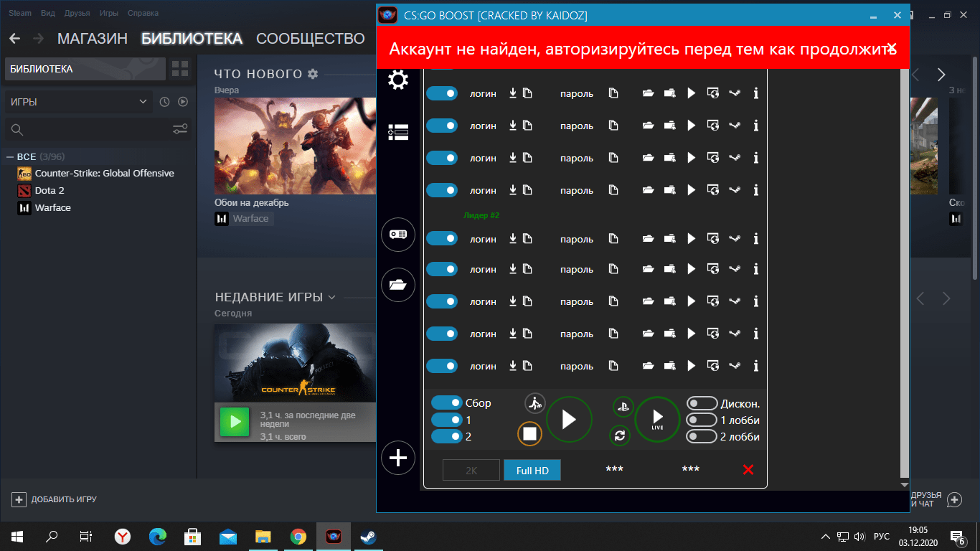
Task: Open the ИГРЫ filter dropdown
Action: (79, 102)
